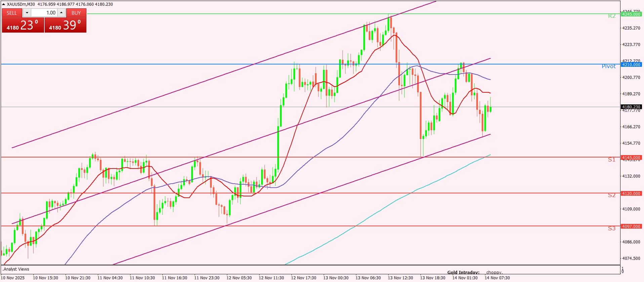Click the SELL button
The image size is (644, 282).
coord(12,13)
